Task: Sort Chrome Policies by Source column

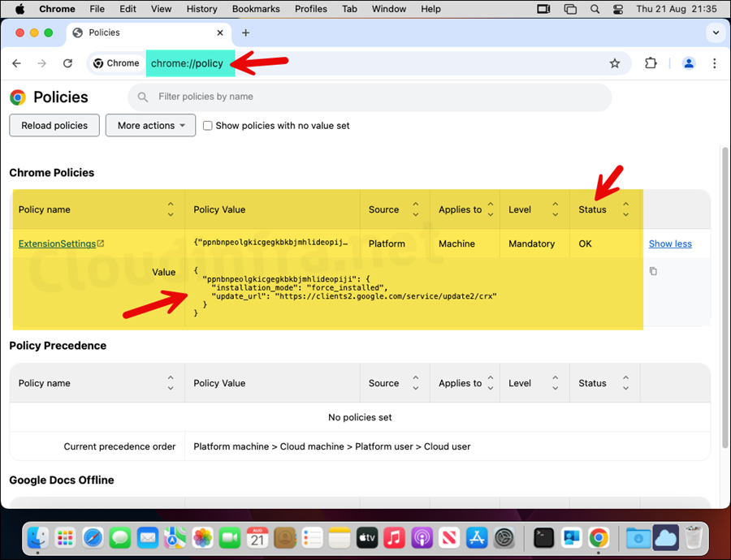Action: click(415, 209)
